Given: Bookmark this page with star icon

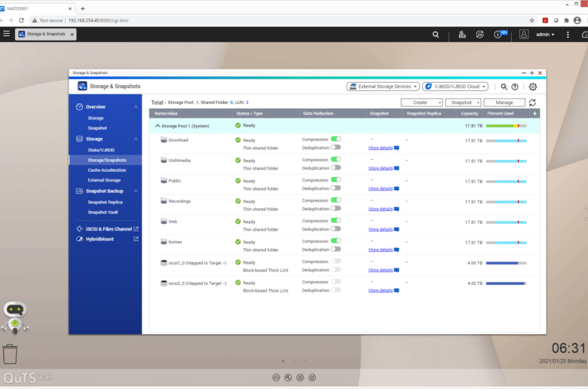Looking at the screenshot, I should click(x=531, y=20).
